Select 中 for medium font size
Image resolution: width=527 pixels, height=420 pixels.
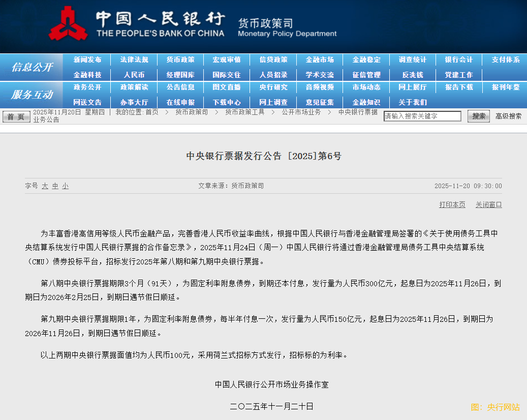click(55, 186)
